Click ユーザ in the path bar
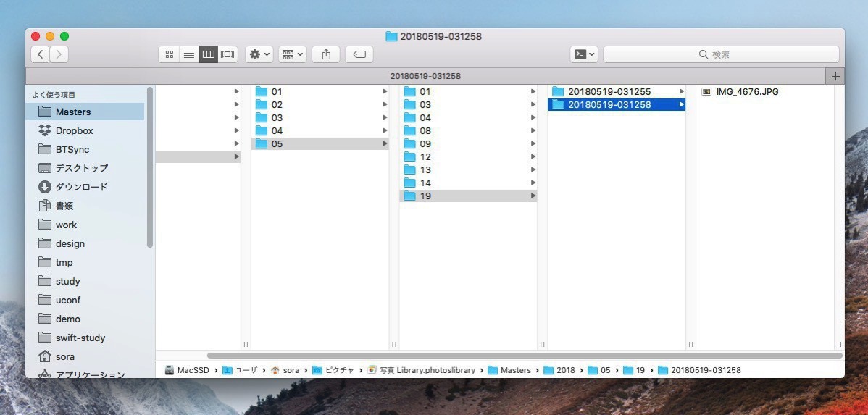Viewport: 868px width, 415px height. (241, 370)
